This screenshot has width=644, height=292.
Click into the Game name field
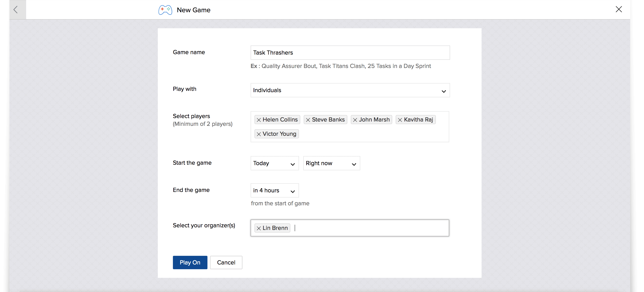[x=350, y=53]
